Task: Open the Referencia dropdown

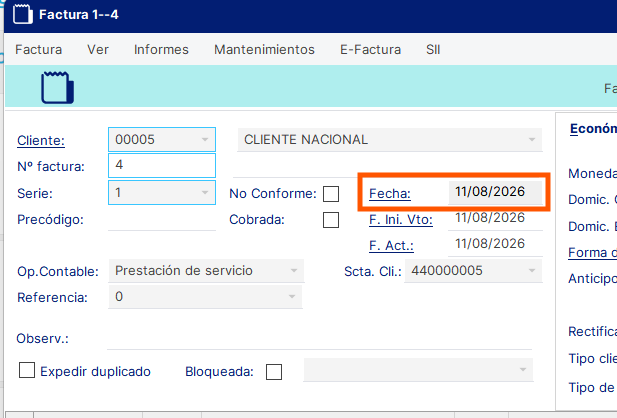Action: click(292, 297)
